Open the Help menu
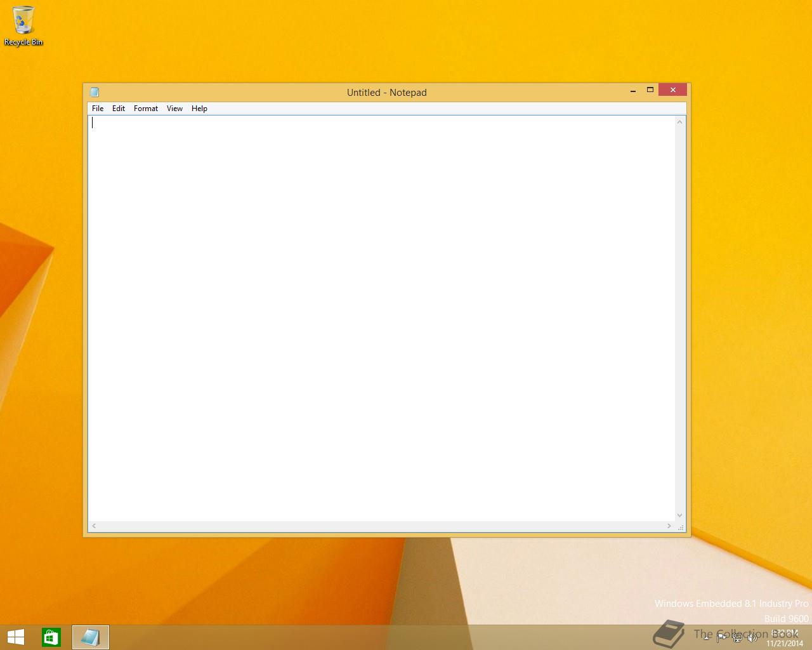Screen dimensions: 812x650 [x=199, y=109]
